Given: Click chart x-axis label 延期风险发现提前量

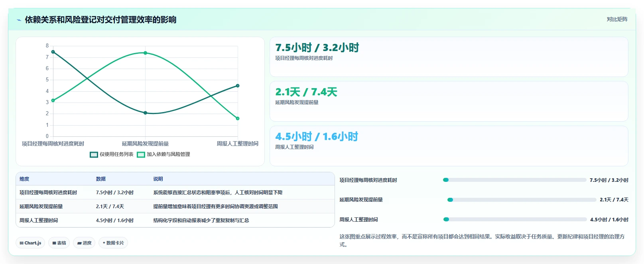Looking at the screenshot, I should click(x=145, y=144).
